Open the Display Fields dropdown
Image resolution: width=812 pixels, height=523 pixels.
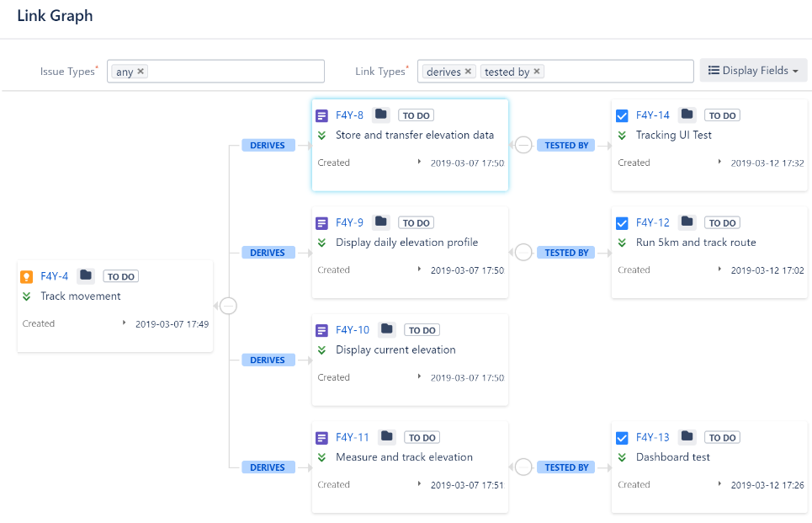tap(753, 71)
